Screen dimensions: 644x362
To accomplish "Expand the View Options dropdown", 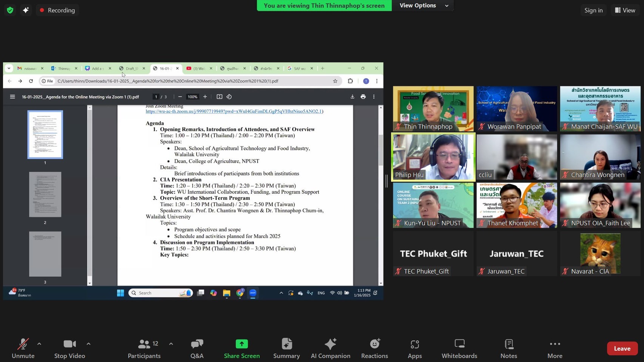I will point(424,6).
